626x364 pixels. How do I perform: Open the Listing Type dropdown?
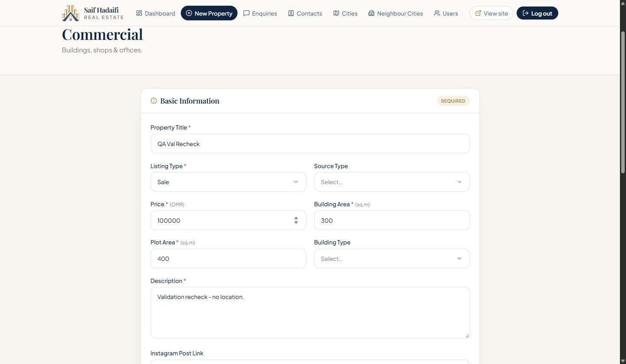tap(228, 182)
